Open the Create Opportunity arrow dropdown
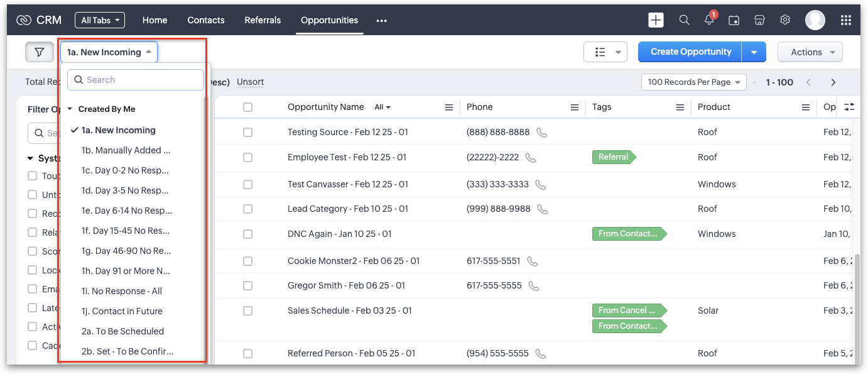 754,52
